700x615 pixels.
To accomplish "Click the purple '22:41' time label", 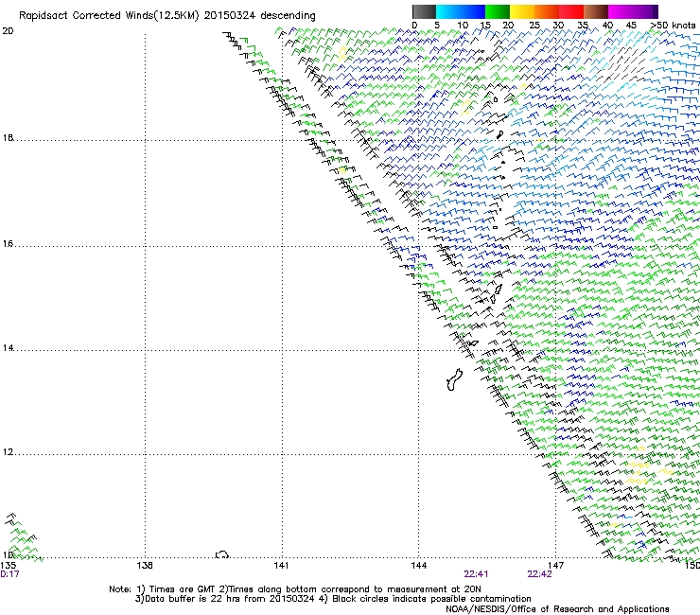I will tap(476, 574).
